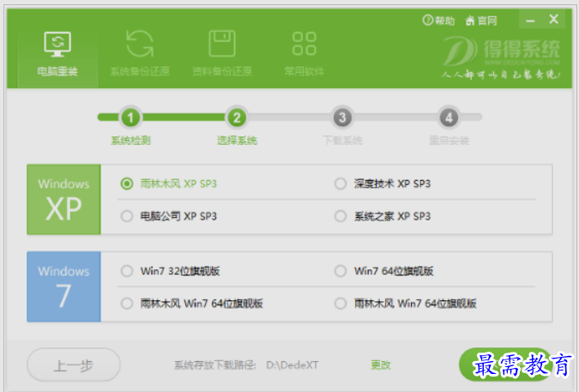Switch to 系统备份还原 tab
579x392 pixels.
point(140,55)
